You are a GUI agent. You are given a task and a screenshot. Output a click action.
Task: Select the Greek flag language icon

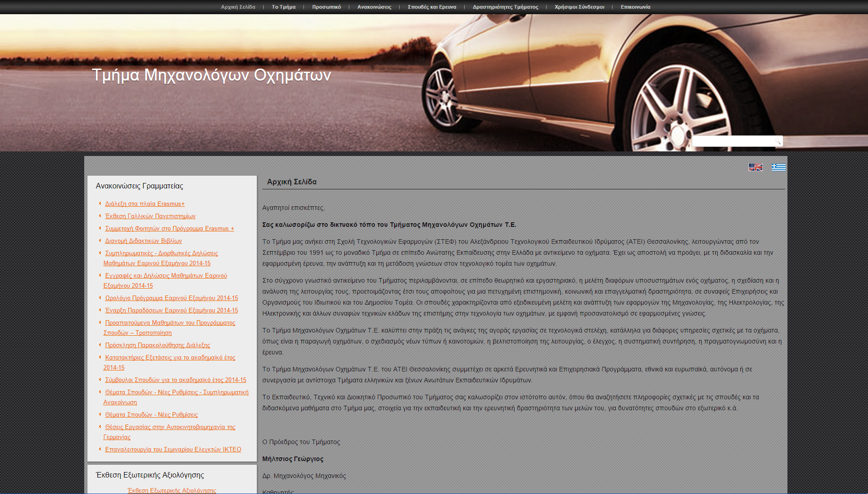(778, 167)
